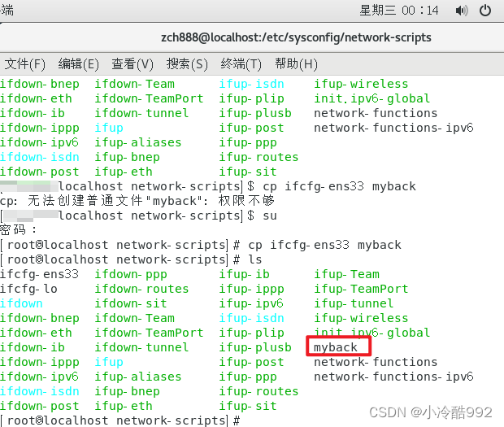
Task: Open the clock showing 星期三 00:14
Action: pos(398,11)
